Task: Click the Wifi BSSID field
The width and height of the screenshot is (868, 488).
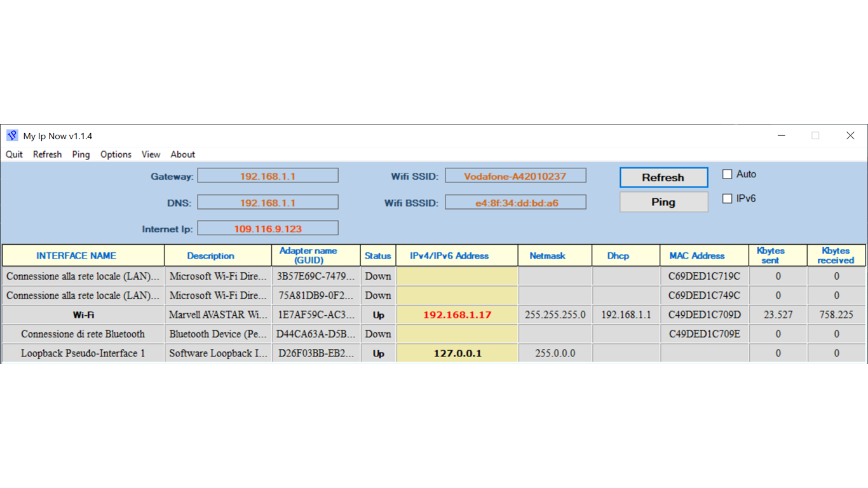Action: pos(515,203)
